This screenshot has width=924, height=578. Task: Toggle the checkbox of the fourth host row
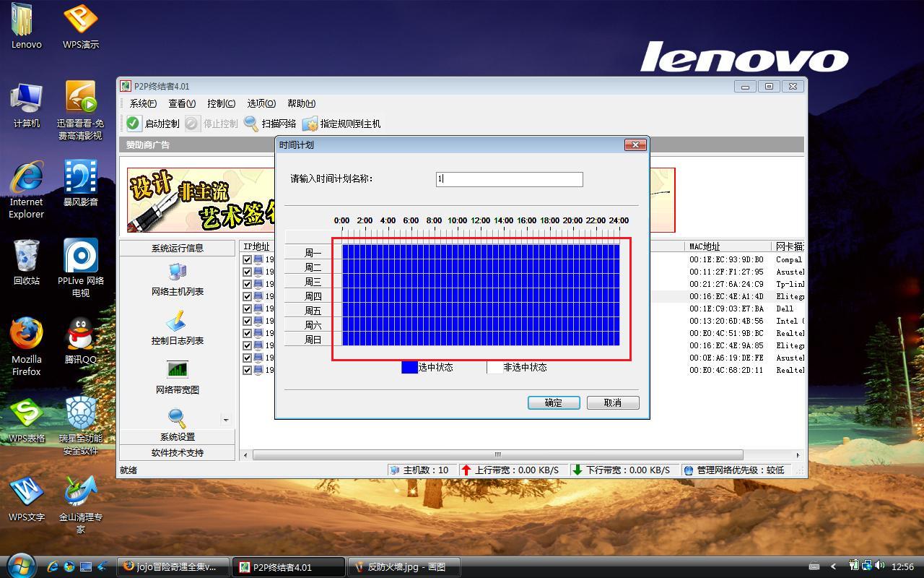coord(248,296)
